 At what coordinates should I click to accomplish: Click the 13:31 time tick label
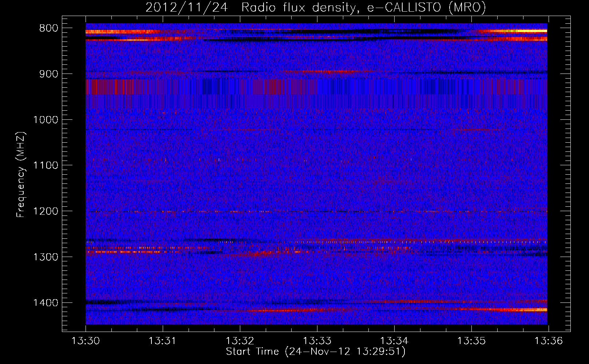(x=163, y=341)
